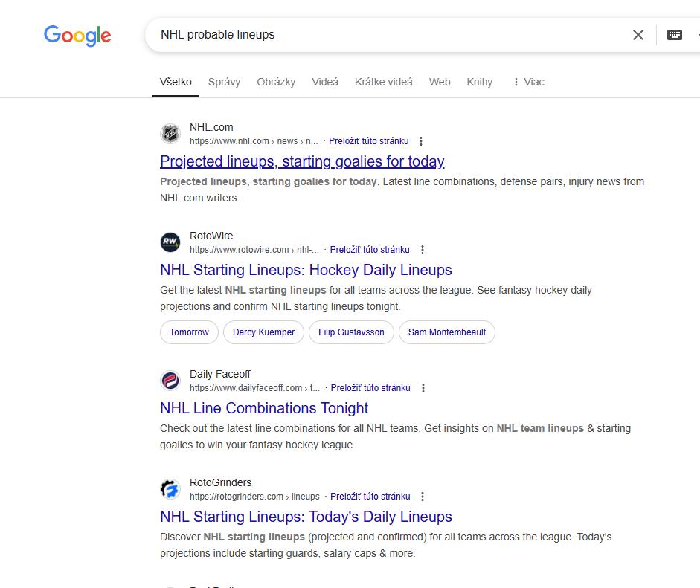The width and height of the screenshot is (700, 588).
Task: Click the Filip Gustavsson chip
Action: 351,332
